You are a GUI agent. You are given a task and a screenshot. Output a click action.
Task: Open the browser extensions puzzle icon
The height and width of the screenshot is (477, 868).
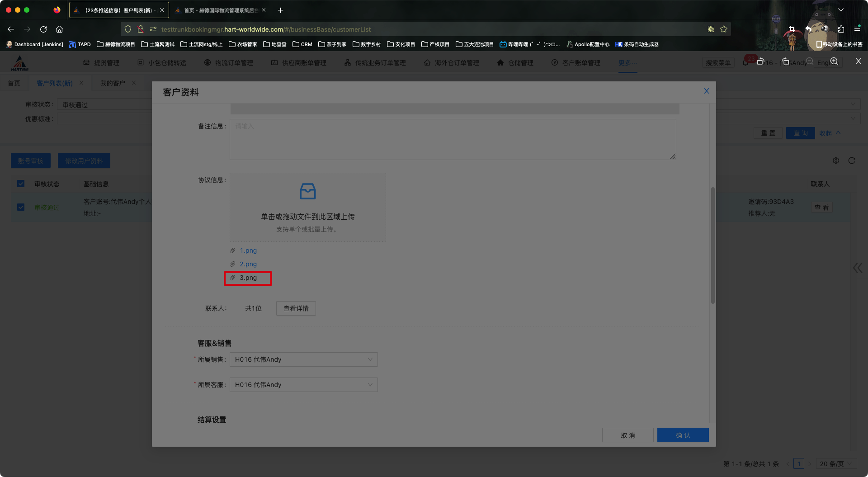coord(841,29)
